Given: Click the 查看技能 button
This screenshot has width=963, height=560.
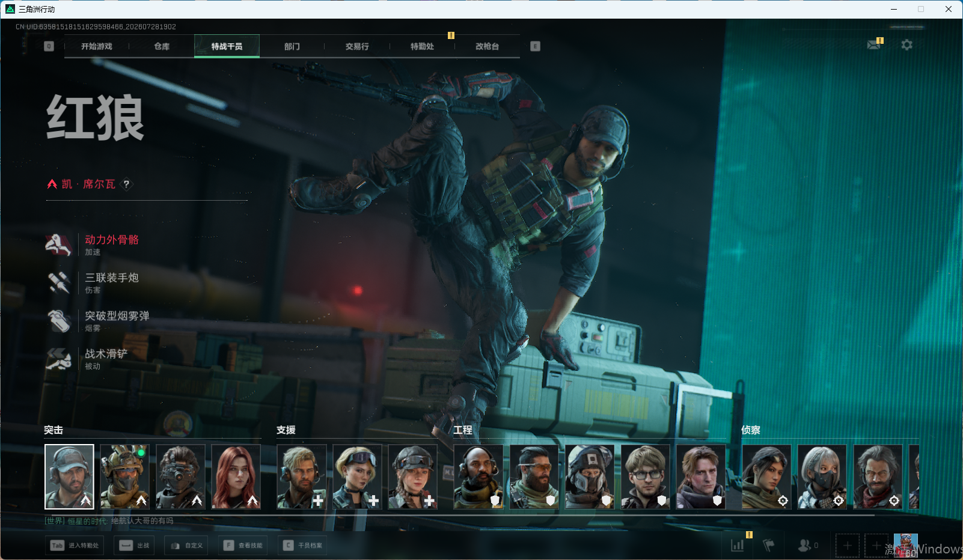Looking at the screenshot, I should pyautogui.click(x=243, y=546).
